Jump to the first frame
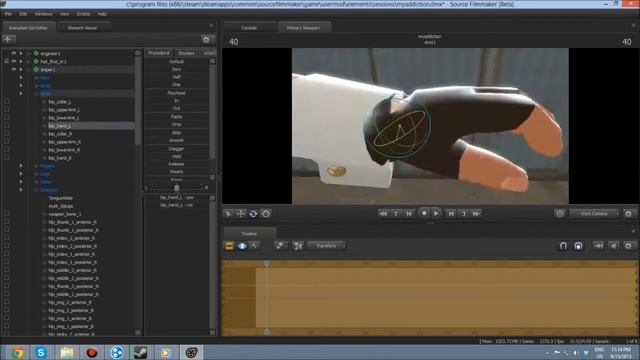The image size is (640, 360). pos(383,213)
